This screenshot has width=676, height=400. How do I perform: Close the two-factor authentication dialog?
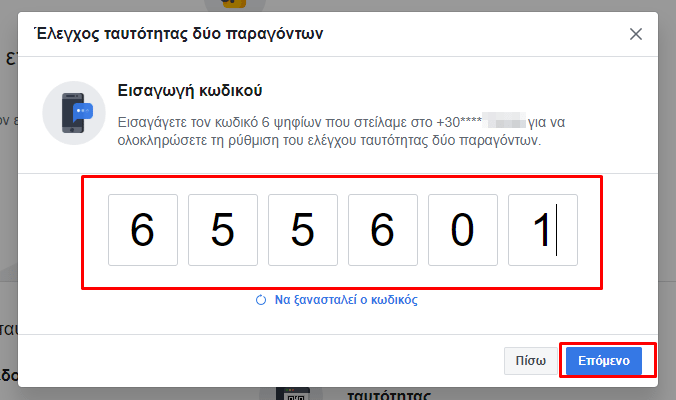coord(635,34)
